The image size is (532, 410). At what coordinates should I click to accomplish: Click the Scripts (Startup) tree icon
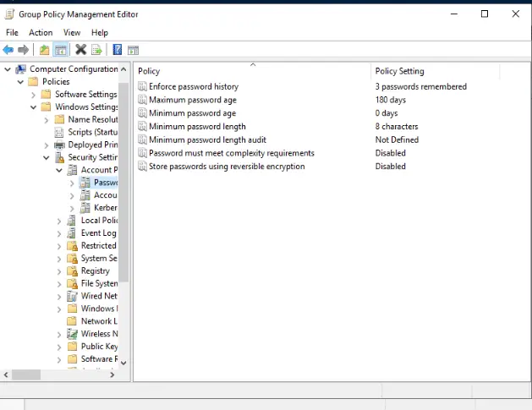click(x=59, y=132)
